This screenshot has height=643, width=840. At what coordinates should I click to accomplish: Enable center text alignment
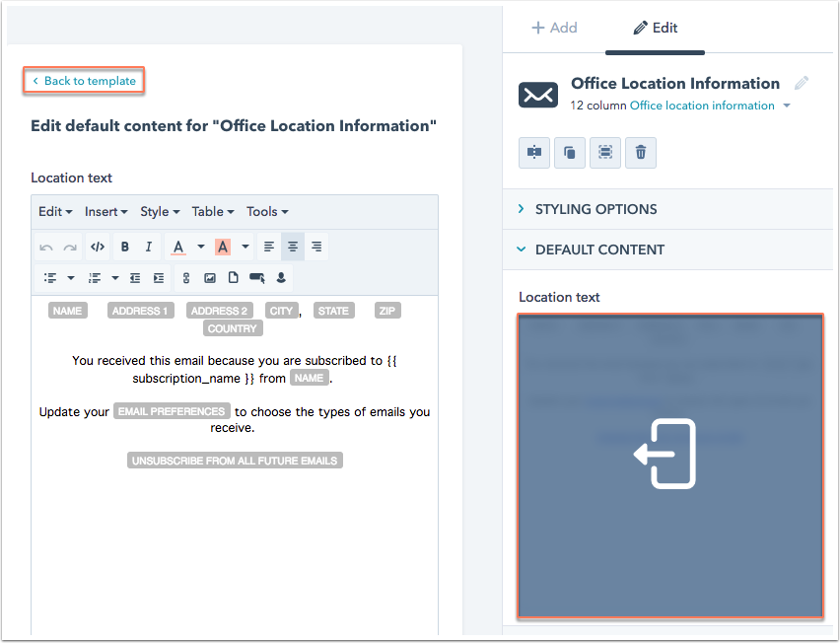293,247
